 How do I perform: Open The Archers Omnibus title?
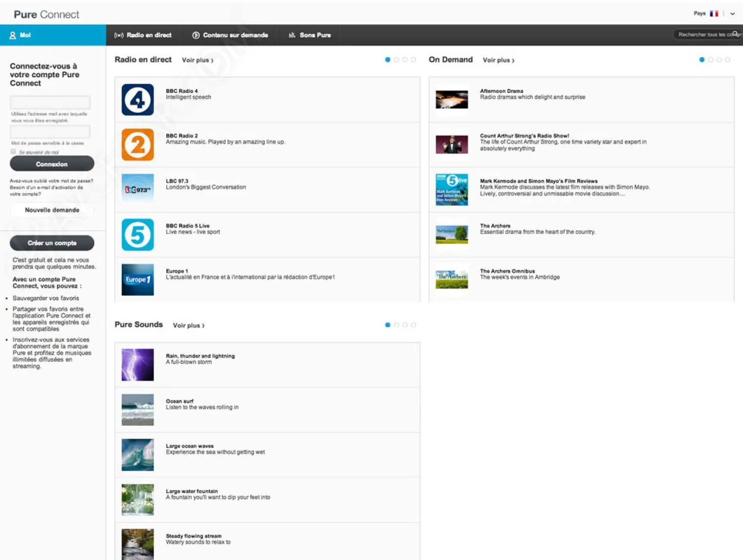point(507,271)
